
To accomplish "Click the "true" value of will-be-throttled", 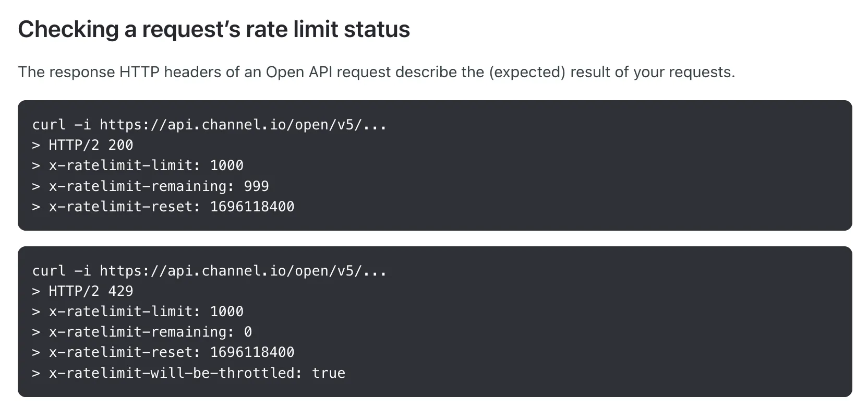I will coord(329,373).
